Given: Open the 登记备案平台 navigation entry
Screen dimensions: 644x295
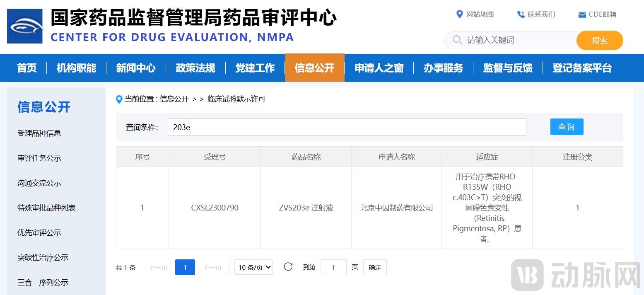Looking at the screenshot, I should [582, 68].
